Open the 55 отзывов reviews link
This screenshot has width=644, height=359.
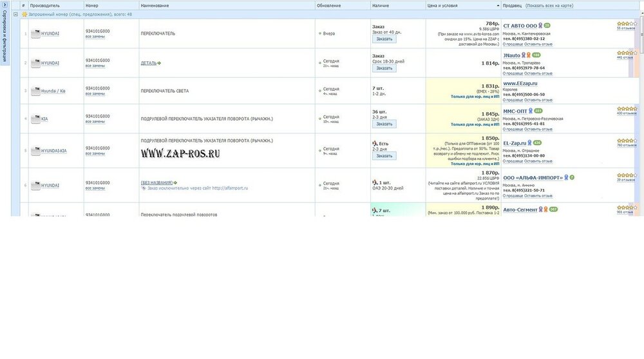coord(626,28)
